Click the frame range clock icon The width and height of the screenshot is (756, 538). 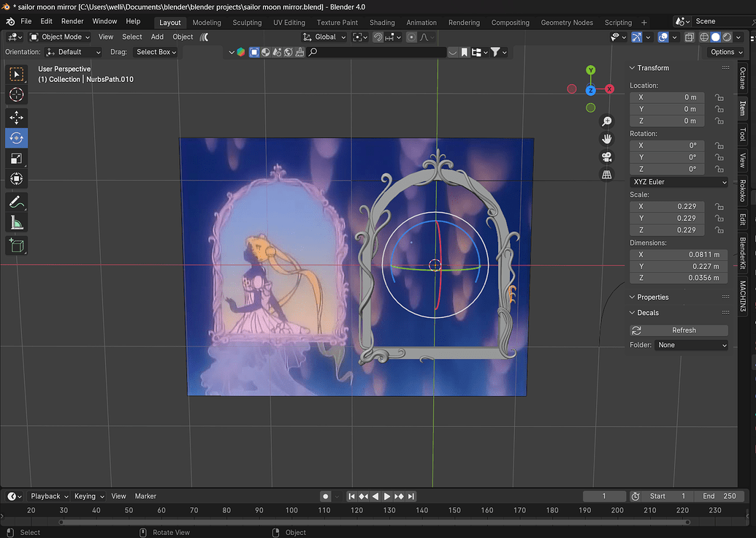point(635,496)
